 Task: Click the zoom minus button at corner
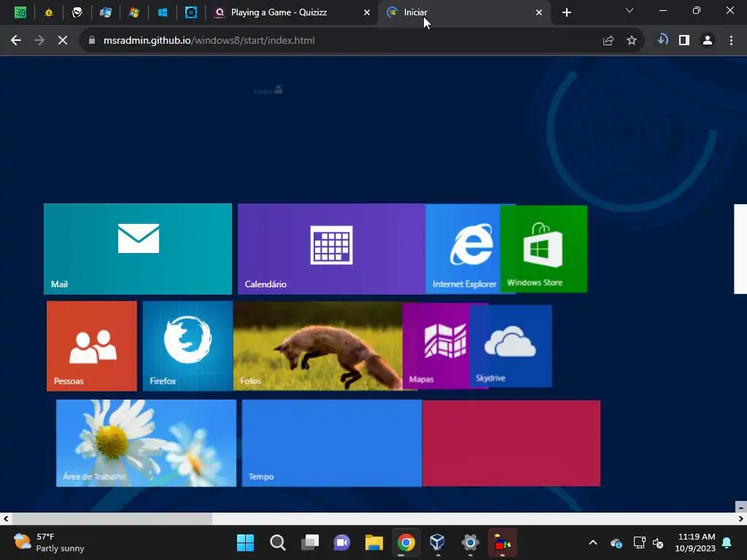tap(741, 507)
